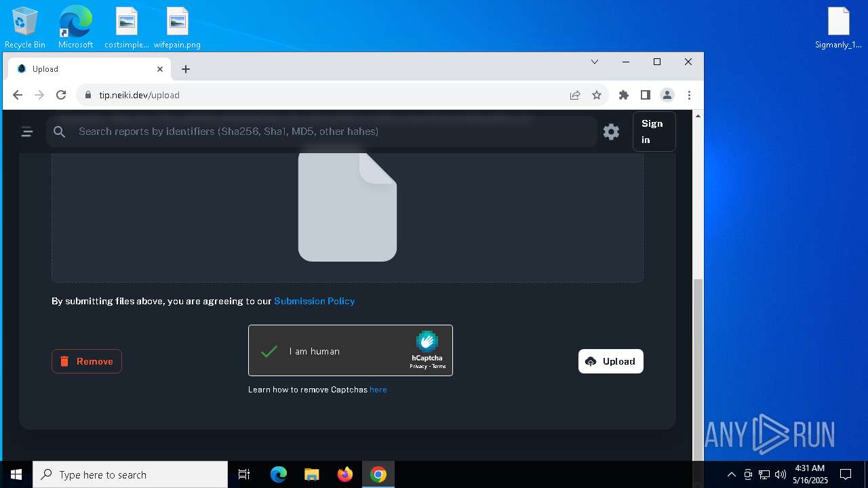Image resolution: width=868 pixels, height=488 pixels.
Task: Open Recycle Bin desktop icon
Action: [25, 28]
